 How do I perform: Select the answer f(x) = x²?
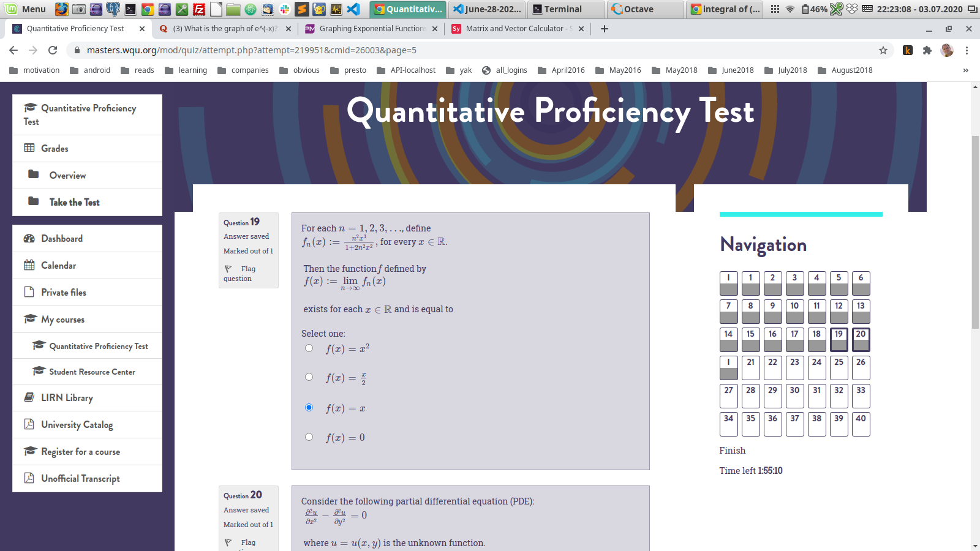pyautogui.click(x=309, y=348)
